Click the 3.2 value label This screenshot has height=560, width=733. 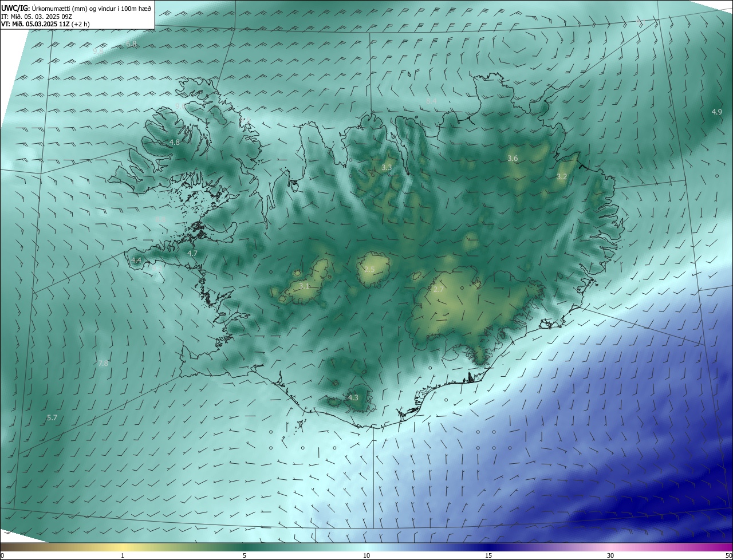562,177
